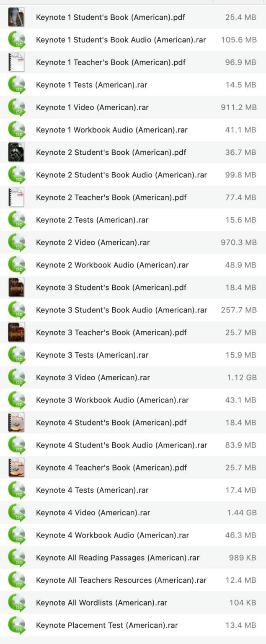The image size is (266, 644).
Task: Click the disc icon for Keynote 2 Tests (American).rar
Action: point(16,220)
